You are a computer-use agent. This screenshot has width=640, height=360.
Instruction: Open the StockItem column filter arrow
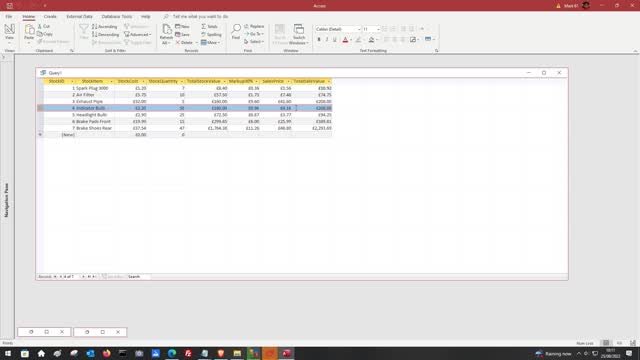(x=111, y=81)
